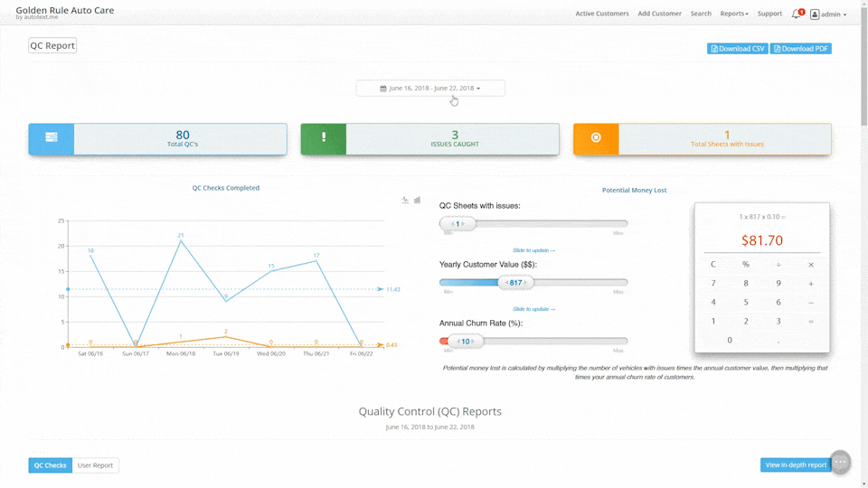
Task: Click calculator key 2
Action: coord(746,321)
